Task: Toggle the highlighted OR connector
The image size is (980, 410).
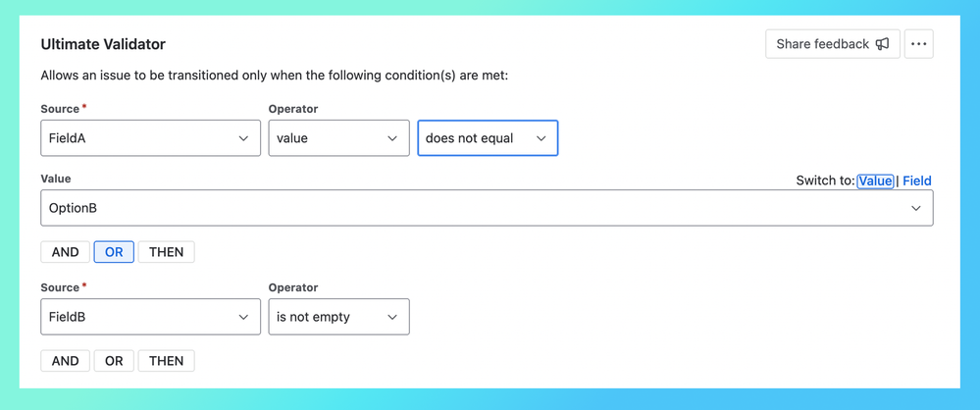Action: click(x=114, y=252)
